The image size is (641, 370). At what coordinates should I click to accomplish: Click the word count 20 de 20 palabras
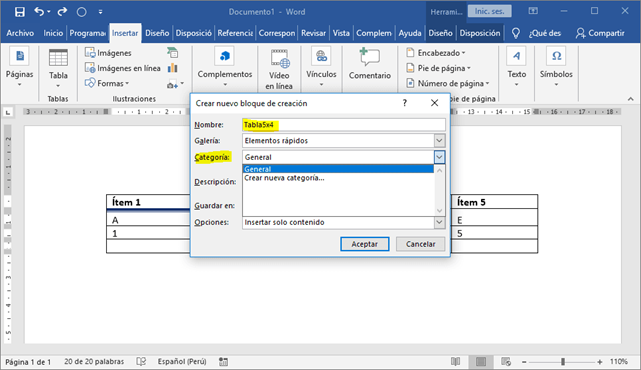[x=94, y=362]
